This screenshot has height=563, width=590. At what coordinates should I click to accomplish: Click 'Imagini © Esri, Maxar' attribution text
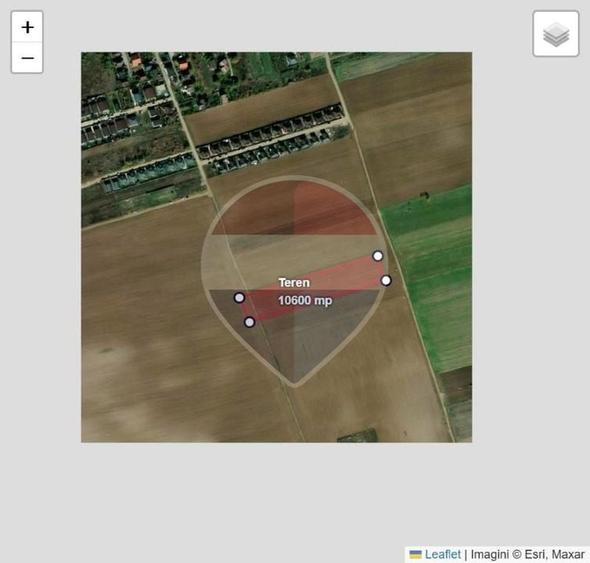point(528,554)
